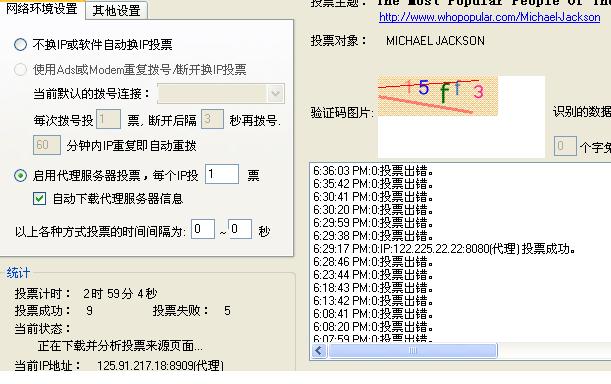Toggle 自动下载代理服务器信息 checkbox
Screen dimensions: 611x384
pyautogui.click(x=39, y=198)
